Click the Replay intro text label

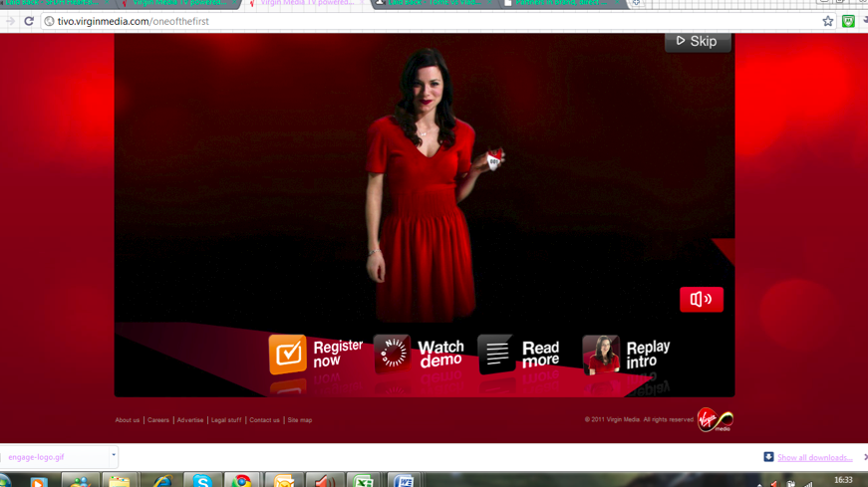click(x=648, y=355)
